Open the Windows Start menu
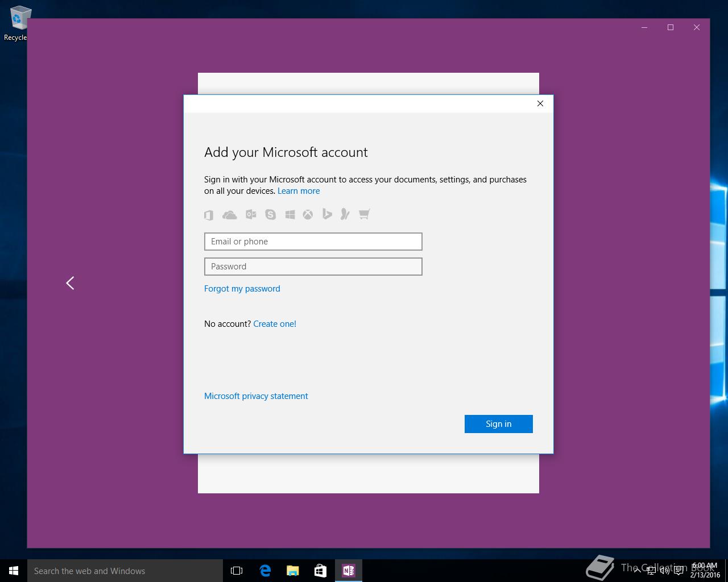This screenshot has width=728, height=582. coord(14,571)
